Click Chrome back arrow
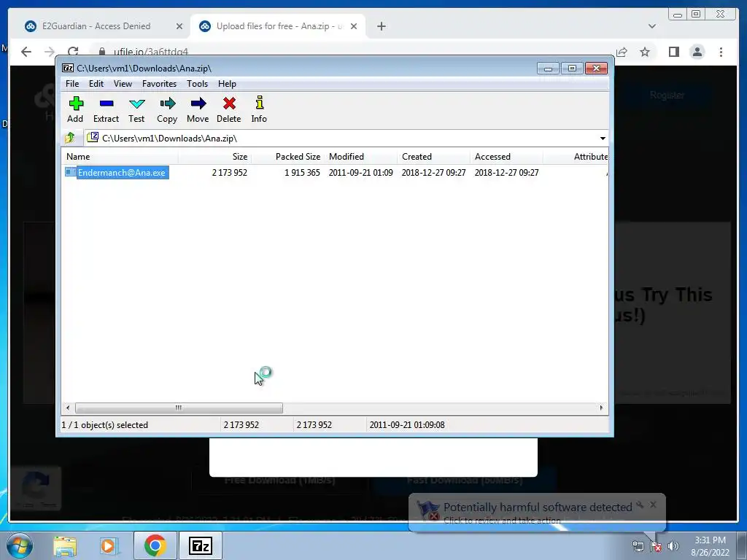Viewport: 747px width, 560px height. pyautogui.click(x=26, y=52)
